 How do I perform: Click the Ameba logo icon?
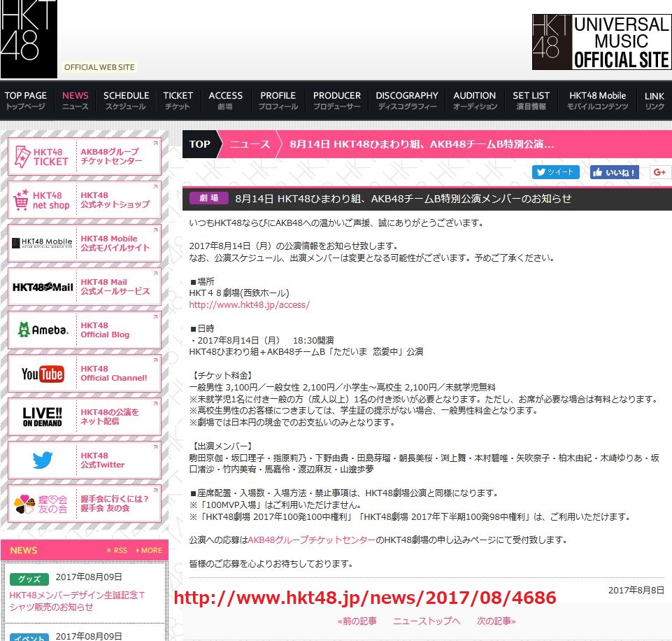pyautogui.click(x=43, y=330)
